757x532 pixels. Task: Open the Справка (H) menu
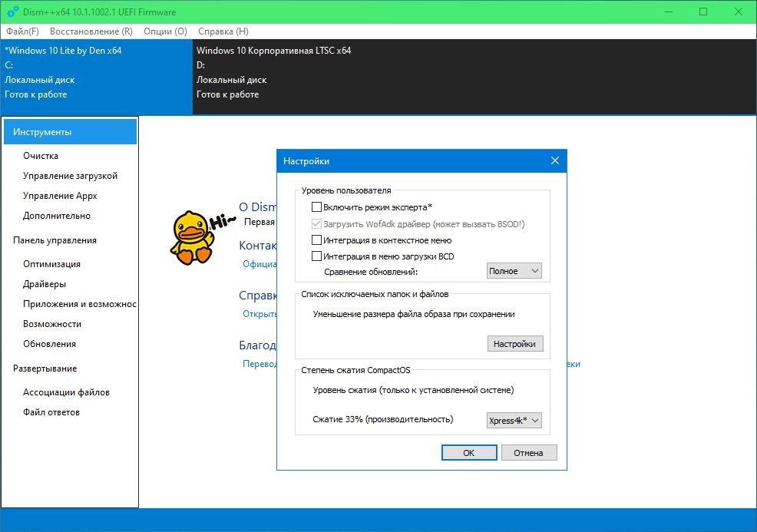click(x=223, y=31)
